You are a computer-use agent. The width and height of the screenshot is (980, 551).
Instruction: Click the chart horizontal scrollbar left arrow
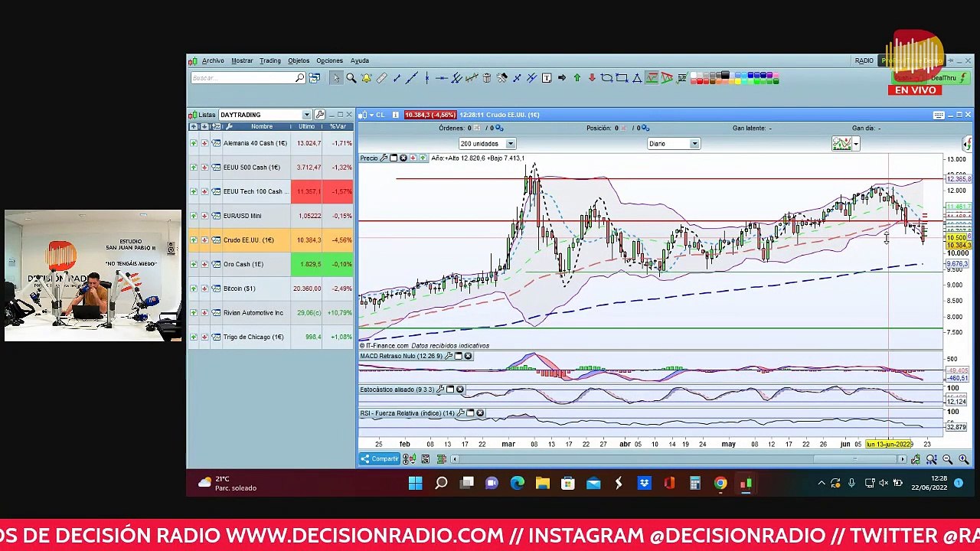(x=454, y=459)
